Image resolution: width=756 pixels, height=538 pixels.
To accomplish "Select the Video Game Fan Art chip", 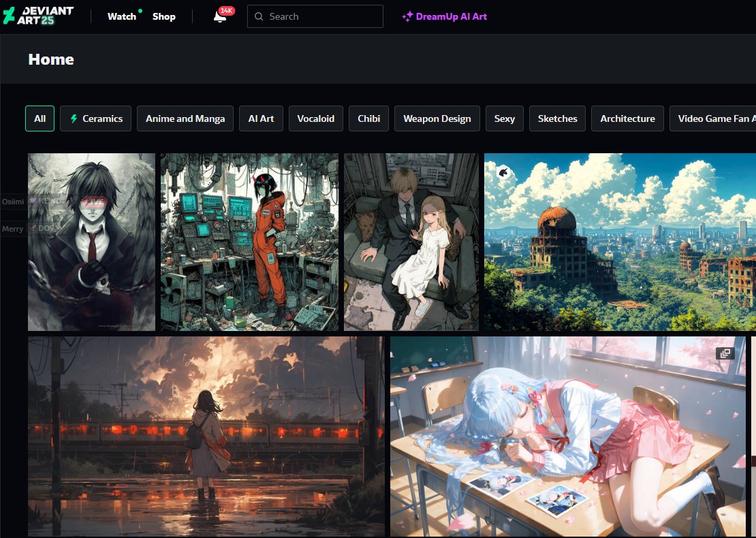I will tap(714, 118).
